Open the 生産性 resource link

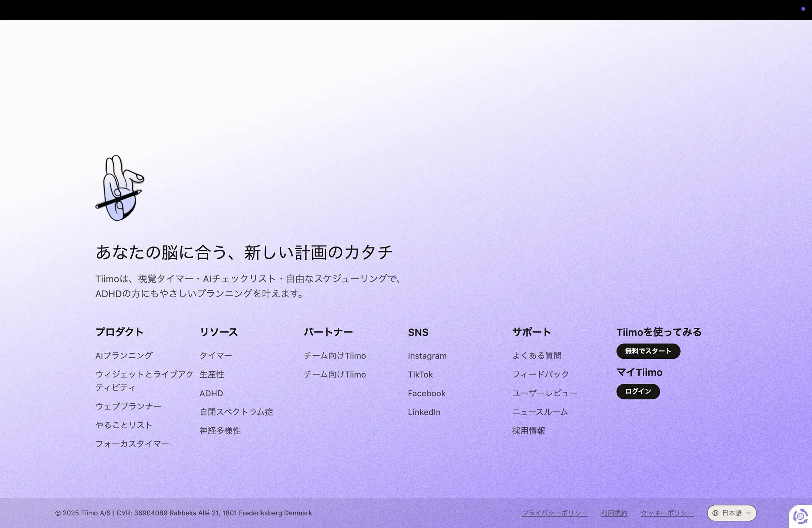click(212, 374)
